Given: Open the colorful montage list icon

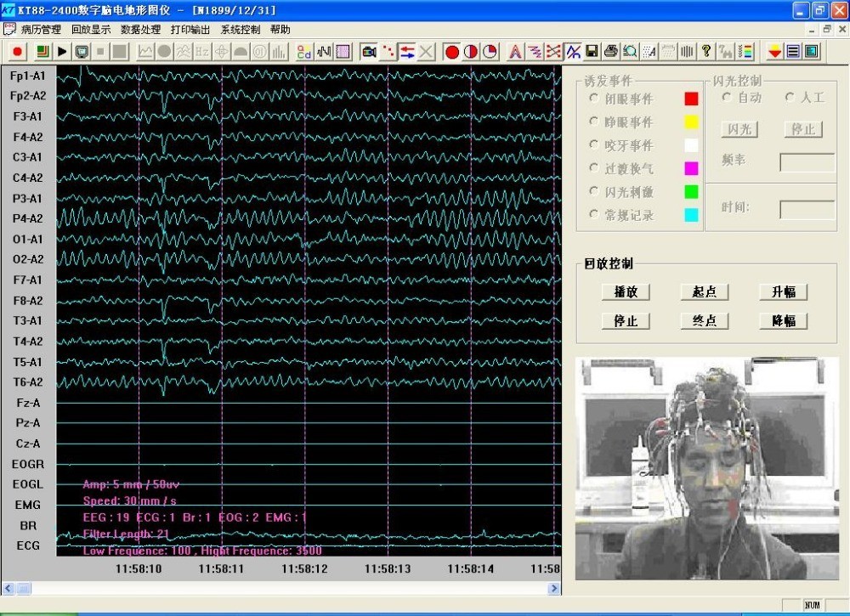Looking at the screenshot, I should 747,51.
